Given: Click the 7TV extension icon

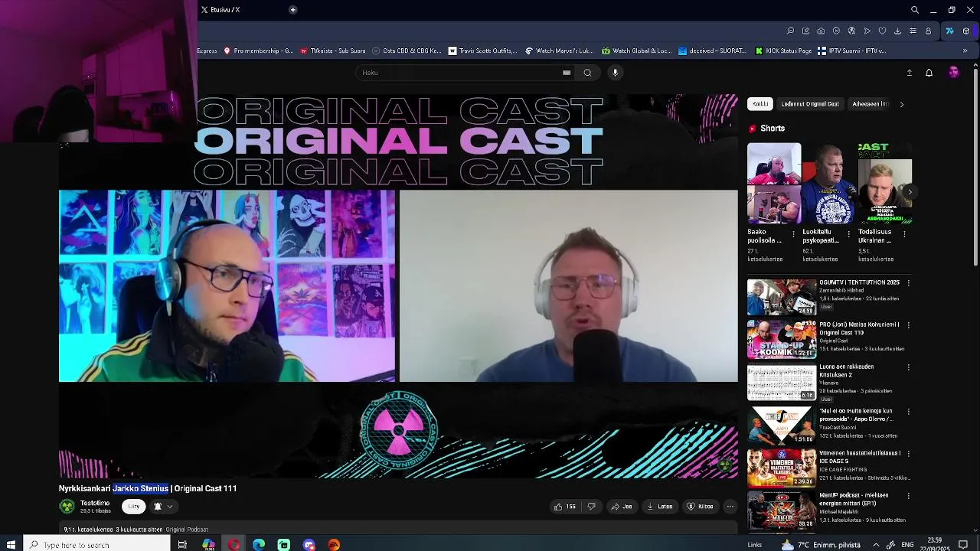Looking at the screenshot, I should [x=949, y=31].
